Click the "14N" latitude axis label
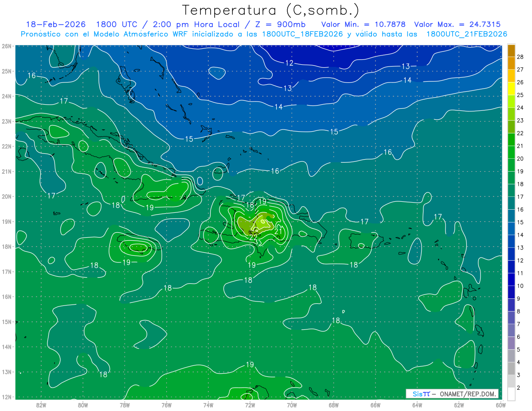This screenshot has width=532, height=411. (x=7, y=347)
